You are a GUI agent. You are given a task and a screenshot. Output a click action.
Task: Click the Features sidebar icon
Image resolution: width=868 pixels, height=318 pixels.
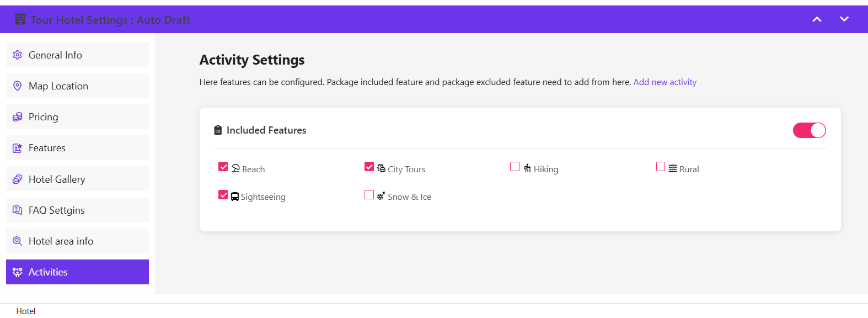18,148
